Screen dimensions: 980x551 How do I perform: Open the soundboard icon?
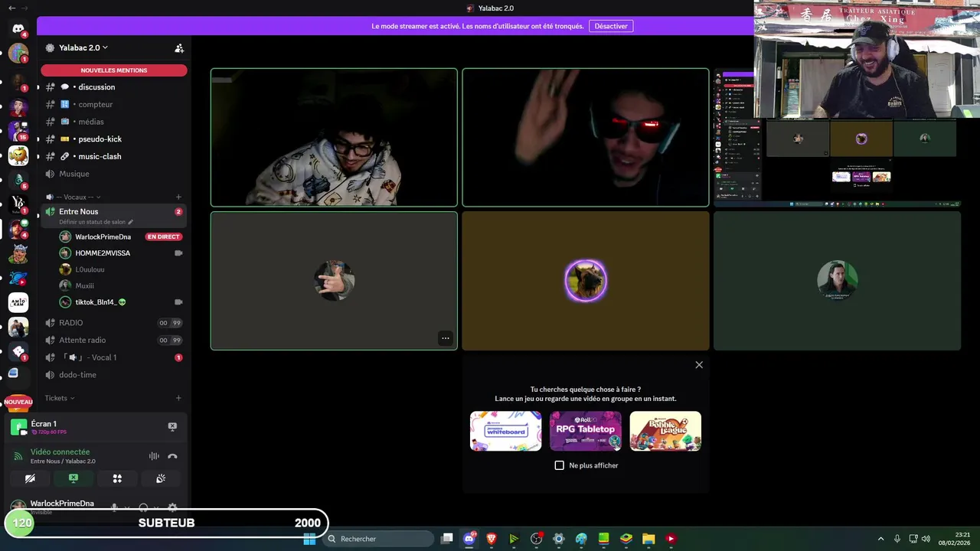tap(161, 478)
